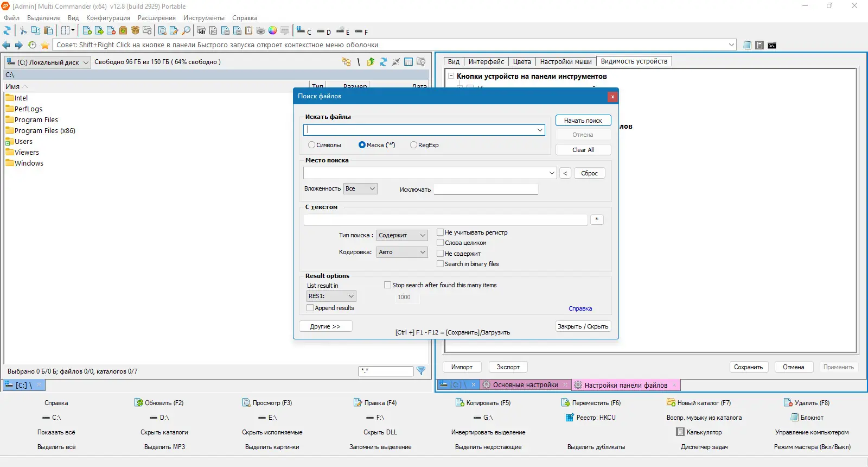
Task: Click the Начать поиск button
Action: 583,121
